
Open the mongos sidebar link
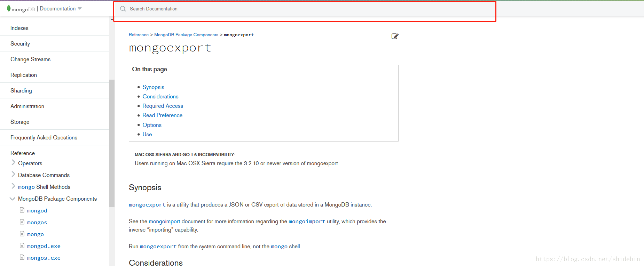tap(37, 223)
